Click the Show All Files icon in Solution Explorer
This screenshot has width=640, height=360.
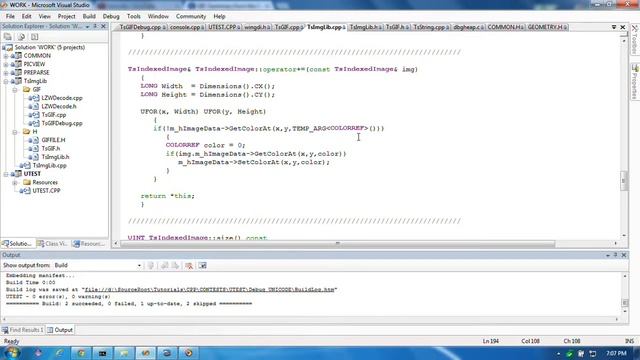(x=21, y=37)
